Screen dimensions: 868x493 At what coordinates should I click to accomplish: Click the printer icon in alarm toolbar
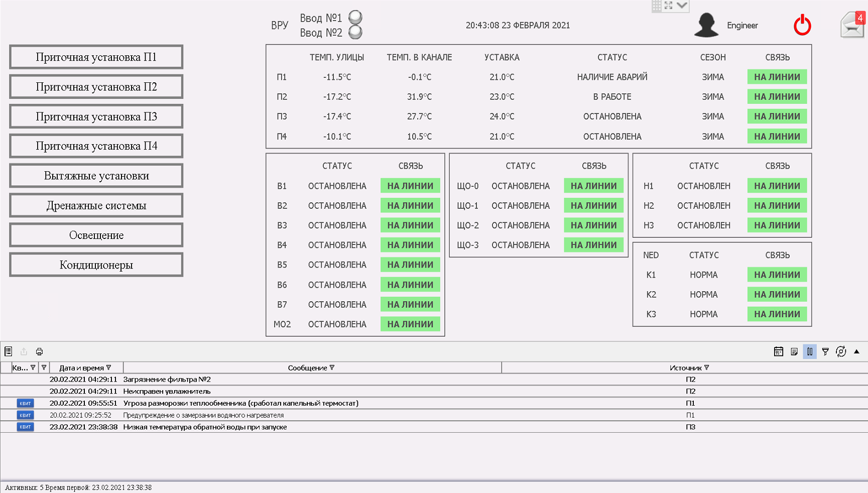[39, 351]
